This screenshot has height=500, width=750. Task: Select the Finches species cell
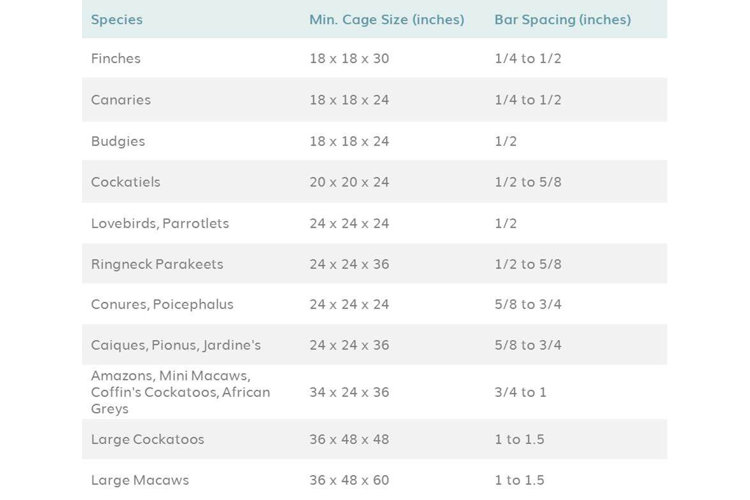pos(116,58)
